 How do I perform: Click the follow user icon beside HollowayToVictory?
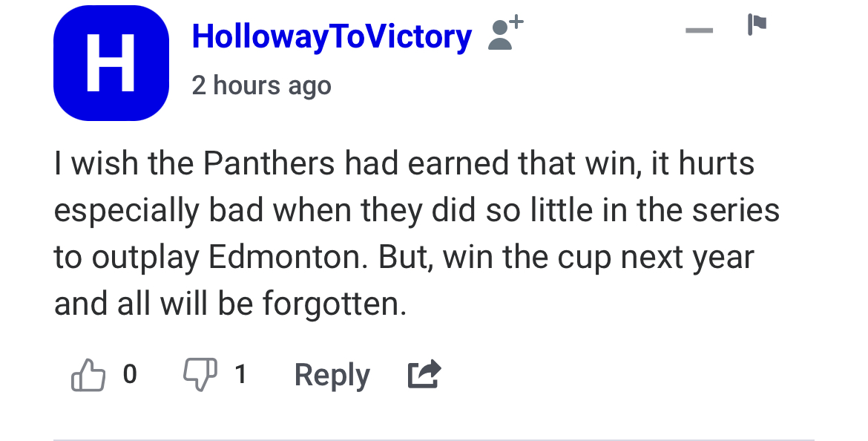tap(505, 33)
